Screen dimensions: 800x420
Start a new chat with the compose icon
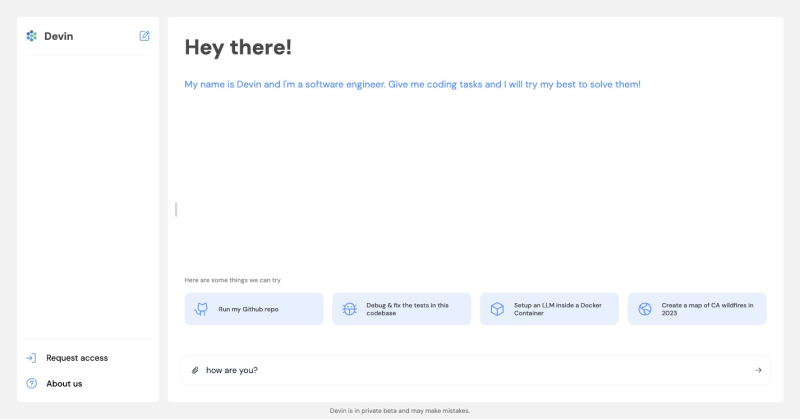click(x=144, y=36)
